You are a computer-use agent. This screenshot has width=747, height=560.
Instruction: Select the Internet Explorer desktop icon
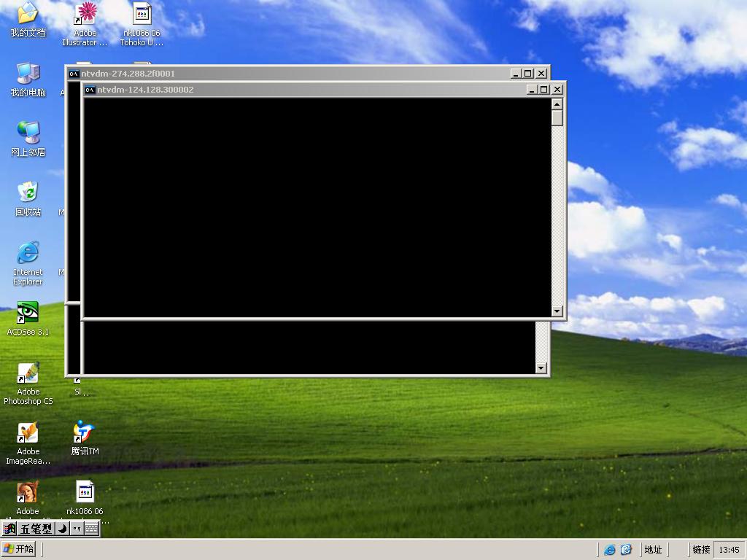pyautogui.click(x=28, y=263)
